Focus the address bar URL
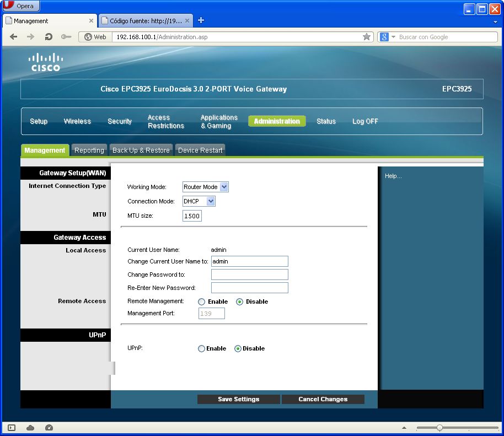Viewport: 504px width, 436px height. click(x=237, y=37)
